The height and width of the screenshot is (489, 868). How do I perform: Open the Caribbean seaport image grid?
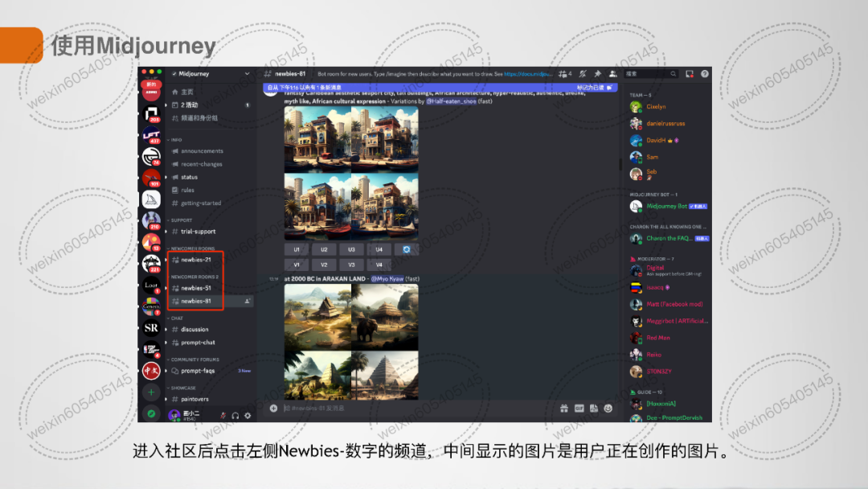(351, 174)
